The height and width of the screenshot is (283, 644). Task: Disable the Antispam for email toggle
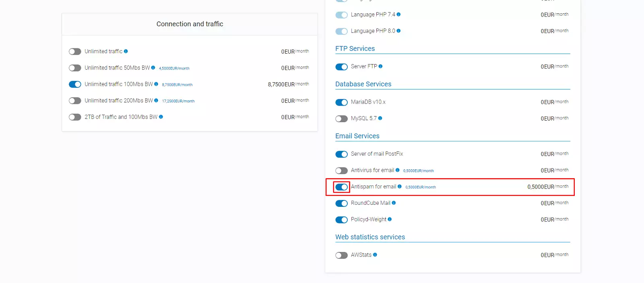(341, 187)
